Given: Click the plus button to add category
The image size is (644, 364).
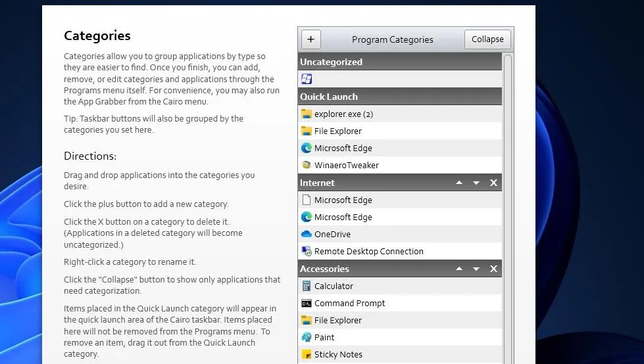Looking at the screenshot, I should point(311,39).
